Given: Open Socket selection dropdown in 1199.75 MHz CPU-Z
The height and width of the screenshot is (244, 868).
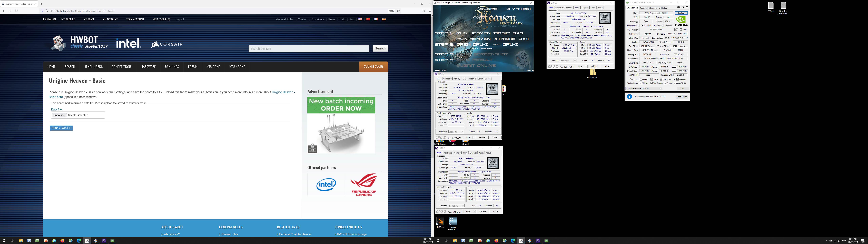Looking at the screenshot, I should [457, 206].
